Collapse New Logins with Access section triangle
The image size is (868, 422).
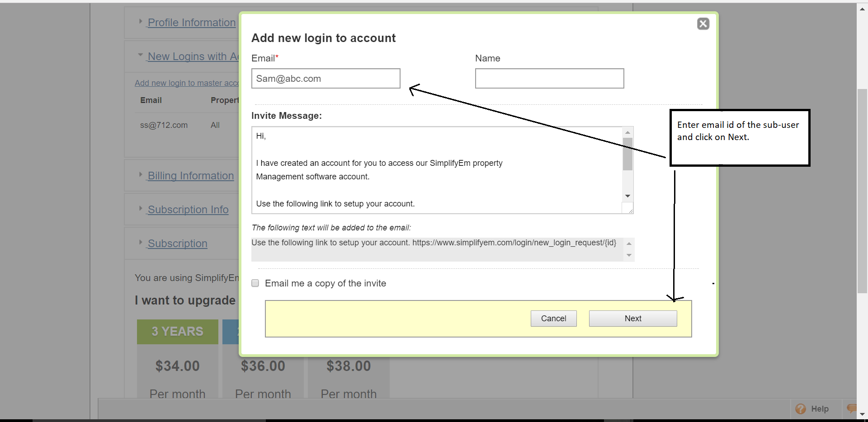tap(141, 55)
